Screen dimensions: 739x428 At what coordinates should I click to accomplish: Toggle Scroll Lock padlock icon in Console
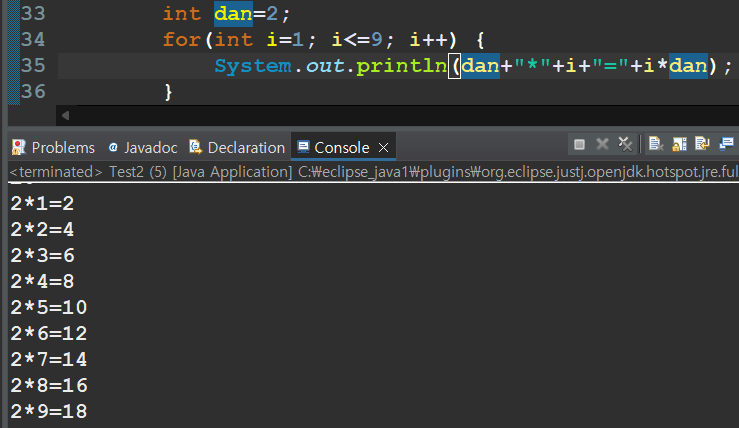pyautogui.click(x=679, y=144)
